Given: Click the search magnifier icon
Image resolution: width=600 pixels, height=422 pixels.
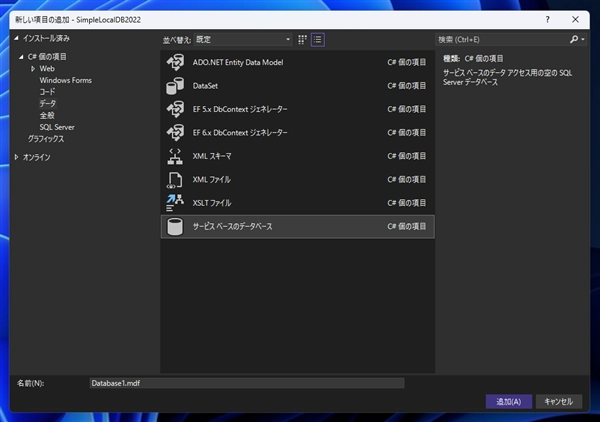Looking at the screenshot, I should point(574,39).
